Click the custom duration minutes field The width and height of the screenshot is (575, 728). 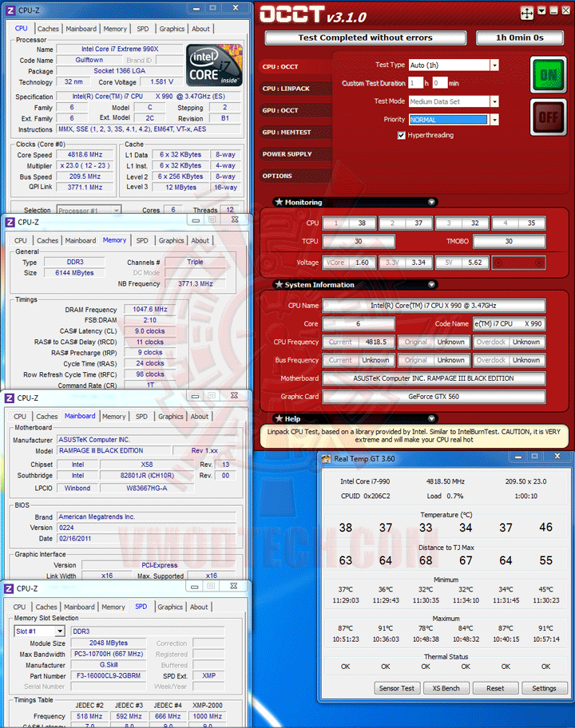[x=439, y=83]
